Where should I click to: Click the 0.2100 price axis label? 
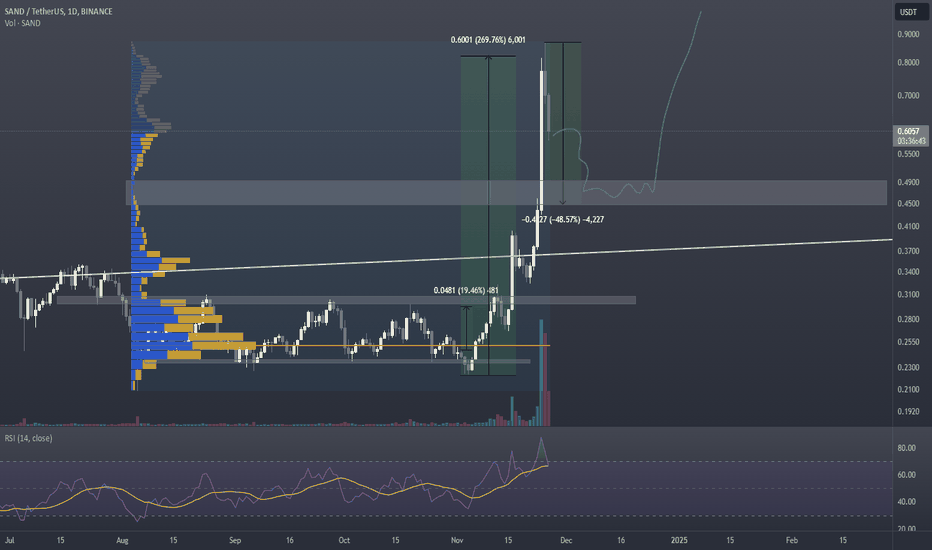(908, 389)
